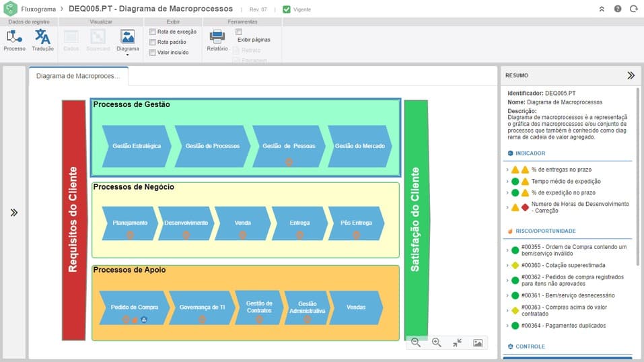Click the refresh icon at top right

633,9
